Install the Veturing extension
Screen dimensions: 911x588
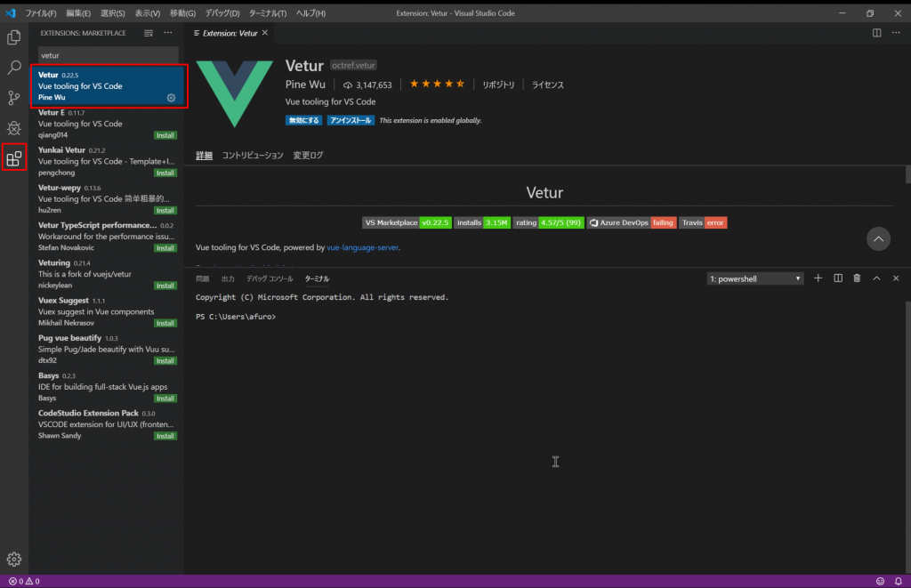165,286
